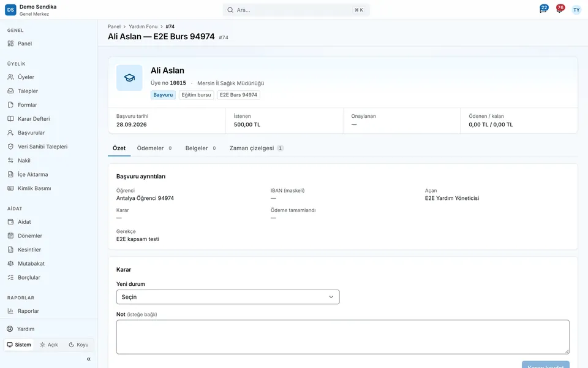Click member number 10015

[x=178, y=83]
